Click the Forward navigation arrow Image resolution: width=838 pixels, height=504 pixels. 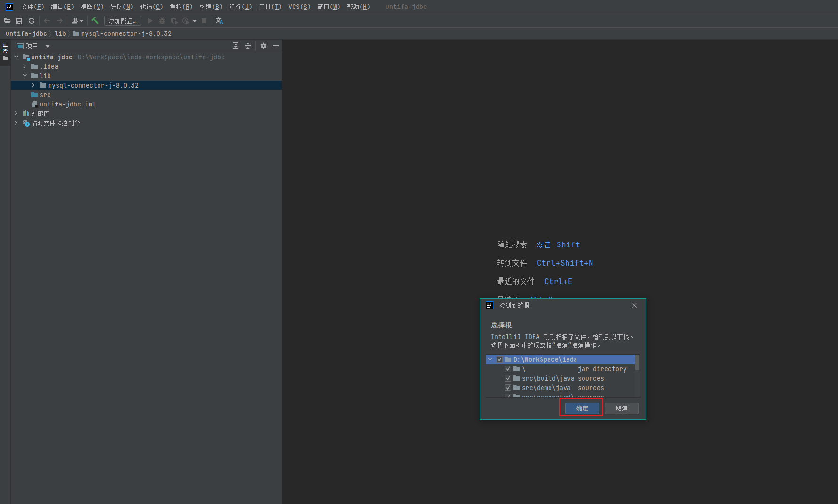tap(59, 21)
